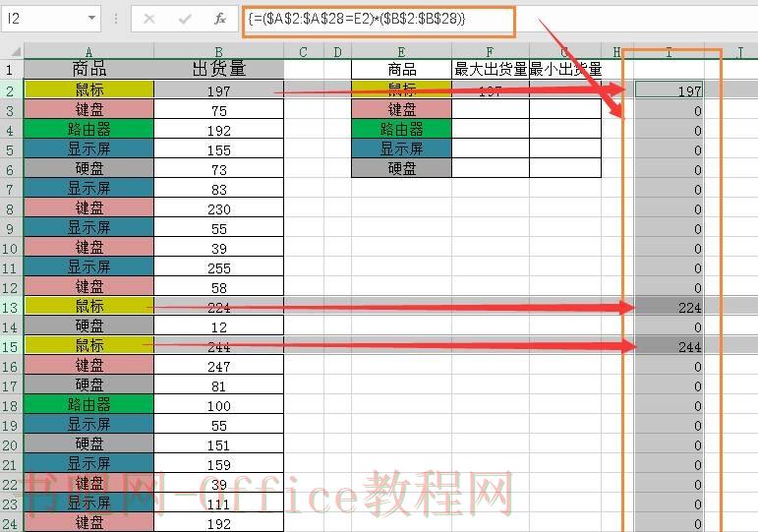Select cell B3 with value 75
Image resolution: width=758 pixels, height=532 pixels.
pos(218,110)
